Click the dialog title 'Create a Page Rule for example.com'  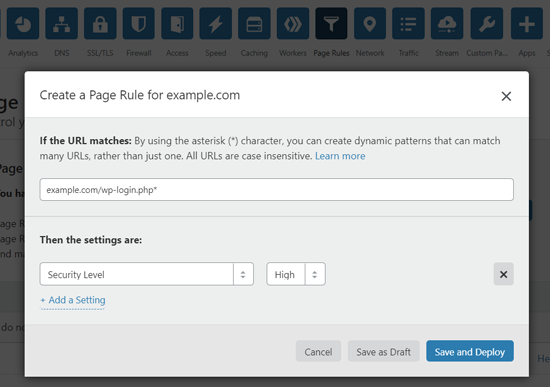140,95
